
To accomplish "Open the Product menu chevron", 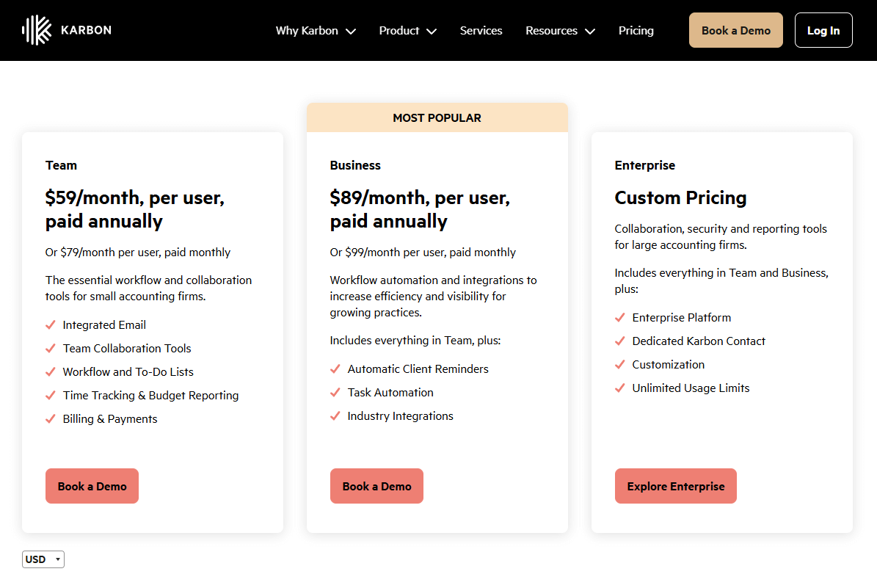I will [432, 31].
